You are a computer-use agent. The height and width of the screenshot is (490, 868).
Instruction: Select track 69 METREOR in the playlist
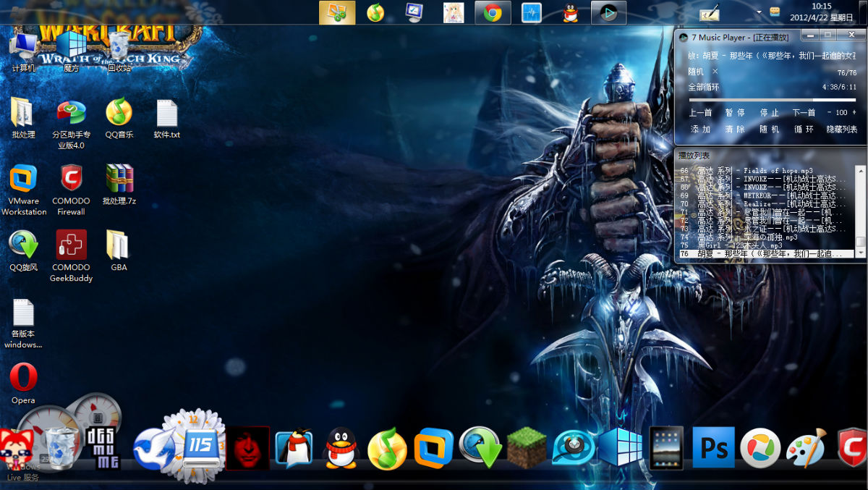click(x=766, y=195)
